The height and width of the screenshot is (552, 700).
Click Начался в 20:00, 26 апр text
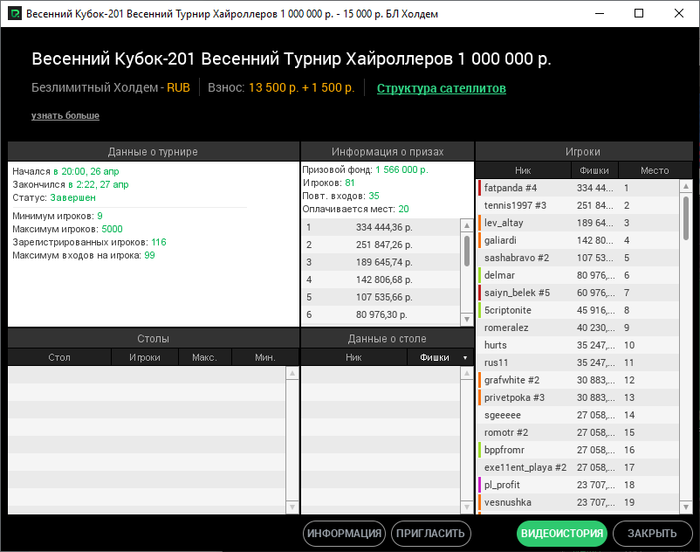pos(66,171)
